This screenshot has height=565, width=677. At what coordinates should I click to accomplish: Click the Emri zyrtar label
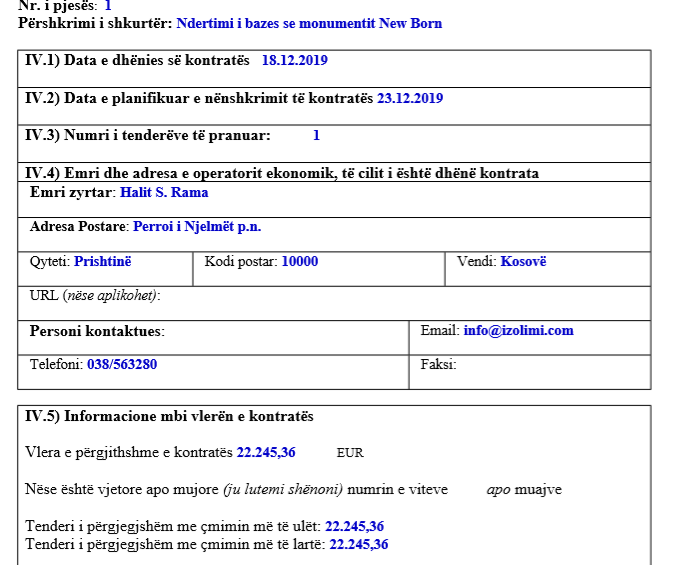(x=73, y=192)
